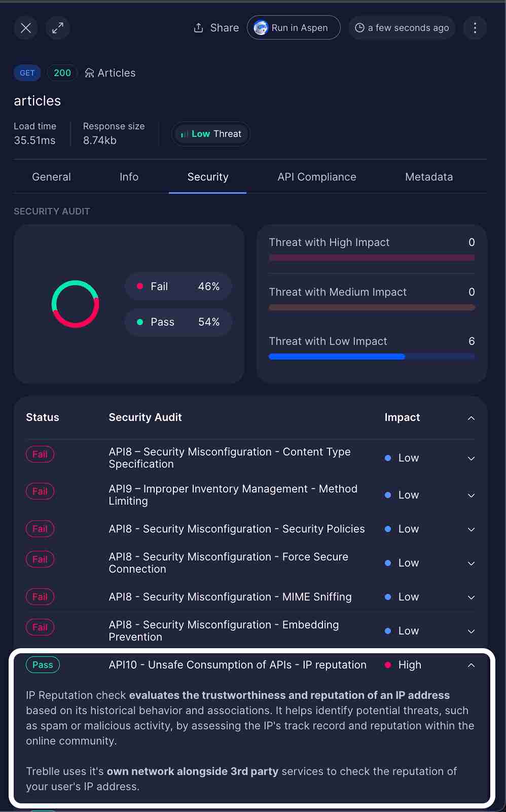Expand the panel to full screen
The image size is (506, 812).
[x=58, y=28]
